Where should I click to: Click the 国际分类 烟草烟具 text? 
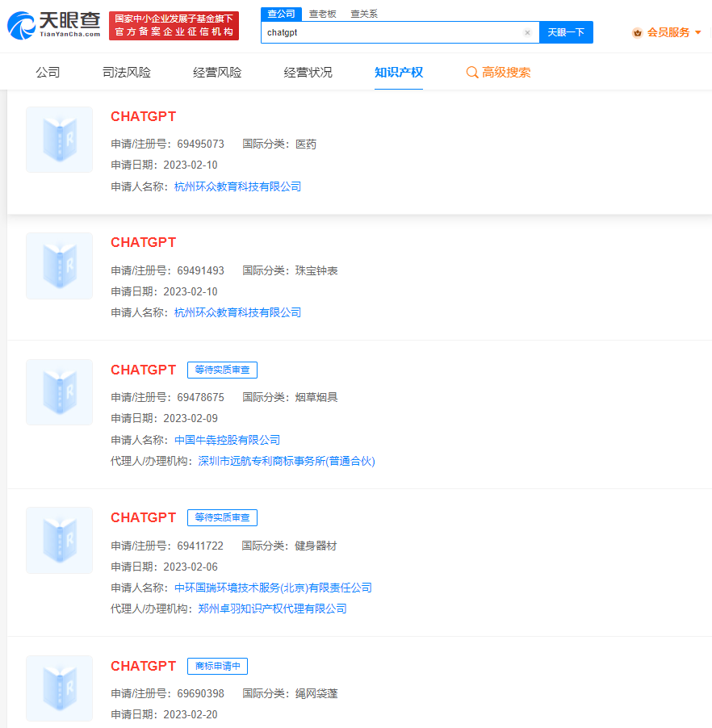[x=291, y=397]
